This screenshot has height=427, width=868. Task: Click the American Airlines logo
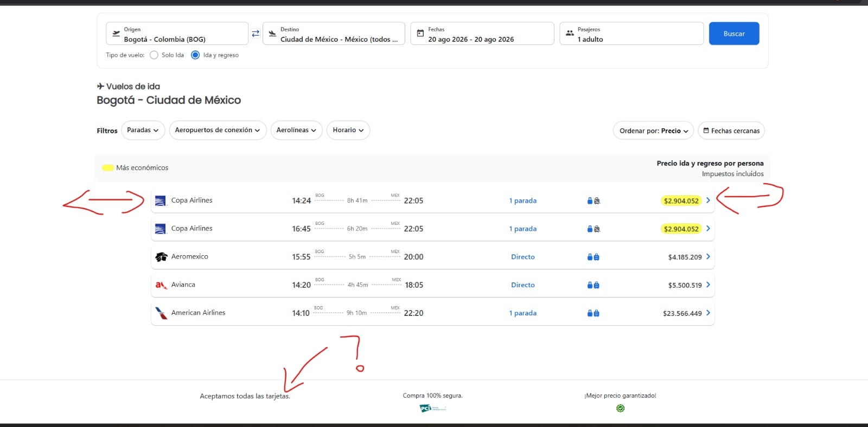tap(161, 313)
